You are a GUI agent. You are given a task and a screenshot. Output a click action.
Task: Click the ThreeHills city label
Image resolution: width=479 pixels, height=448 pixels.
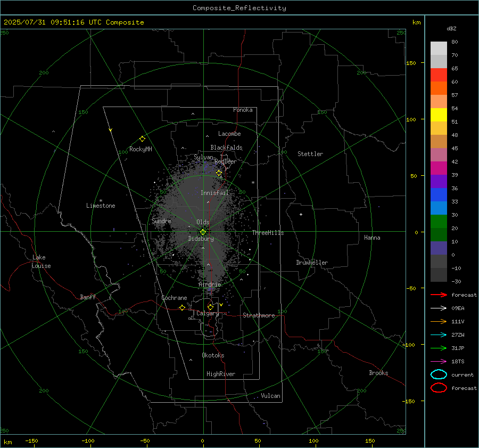tap(268, 233)
